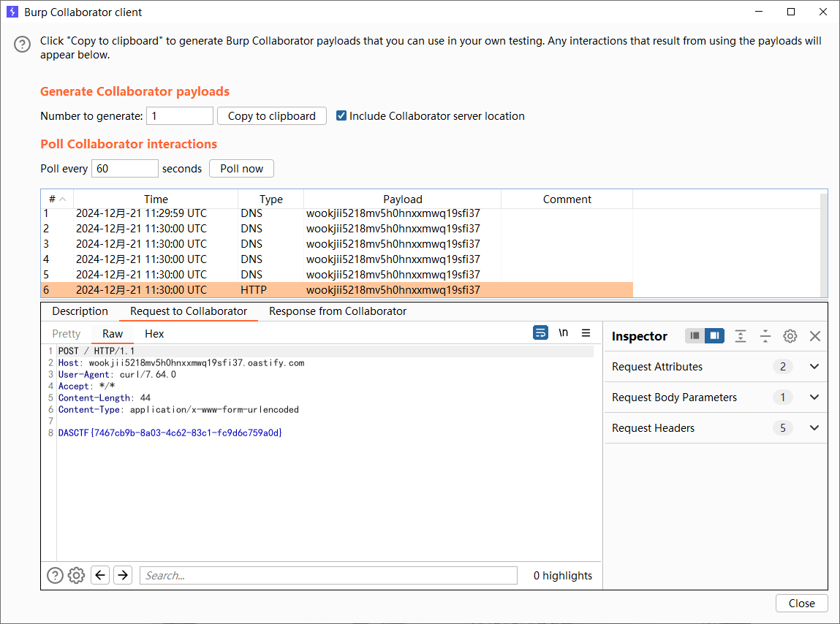Go to previous search match arrow
The image size is (840, 624).
(x=101, y=575)
